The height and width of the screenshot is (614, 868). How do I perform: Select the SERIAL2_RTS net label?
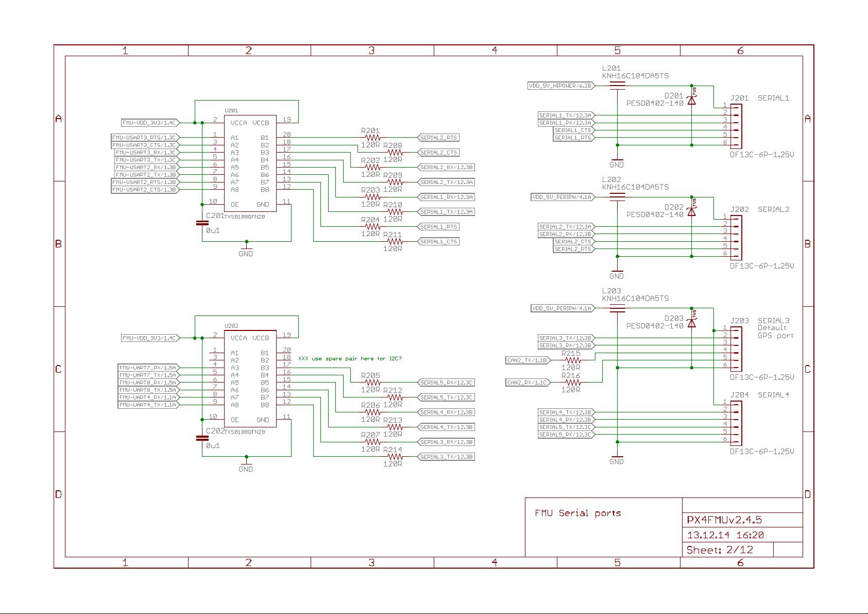coord(439,138)
